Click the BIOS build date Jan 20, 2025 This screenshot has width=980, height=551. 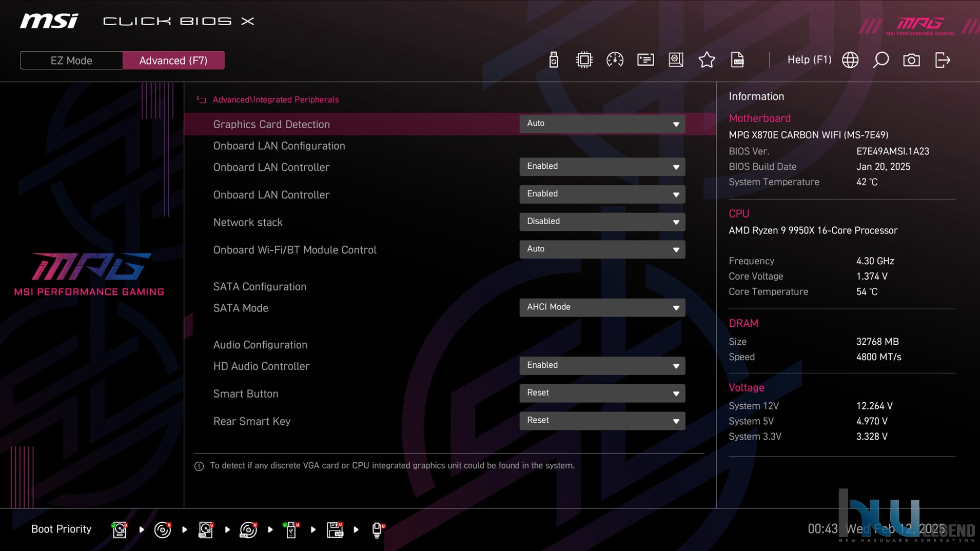pos(883,167)
